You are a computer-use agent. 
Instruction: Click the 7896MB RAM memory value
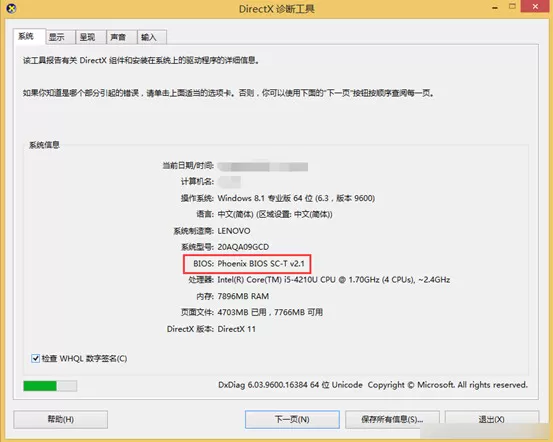[243, 296]
